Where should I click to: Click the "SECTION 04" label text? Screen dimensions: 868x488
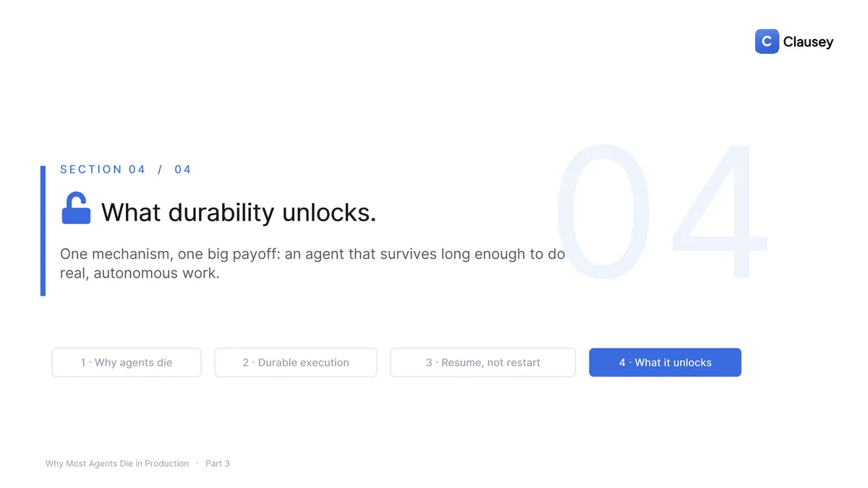pos(103,169)
